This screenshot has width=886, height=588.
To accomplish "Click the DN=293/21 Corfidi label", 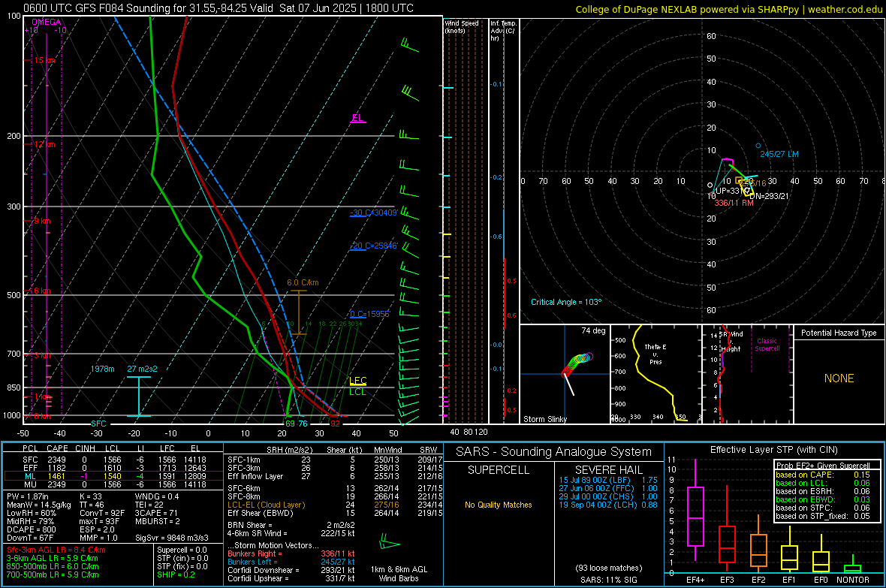I will [x=769, y=196].
